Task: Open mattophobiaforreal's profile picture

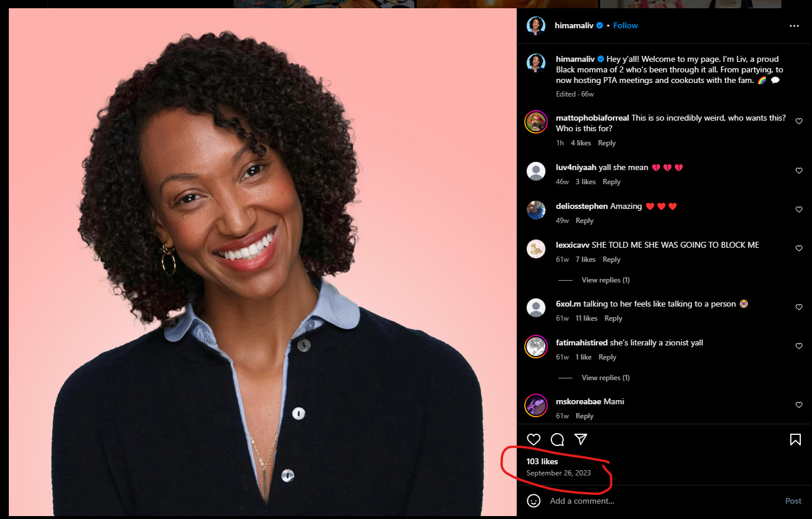Action: pos(536,122)
